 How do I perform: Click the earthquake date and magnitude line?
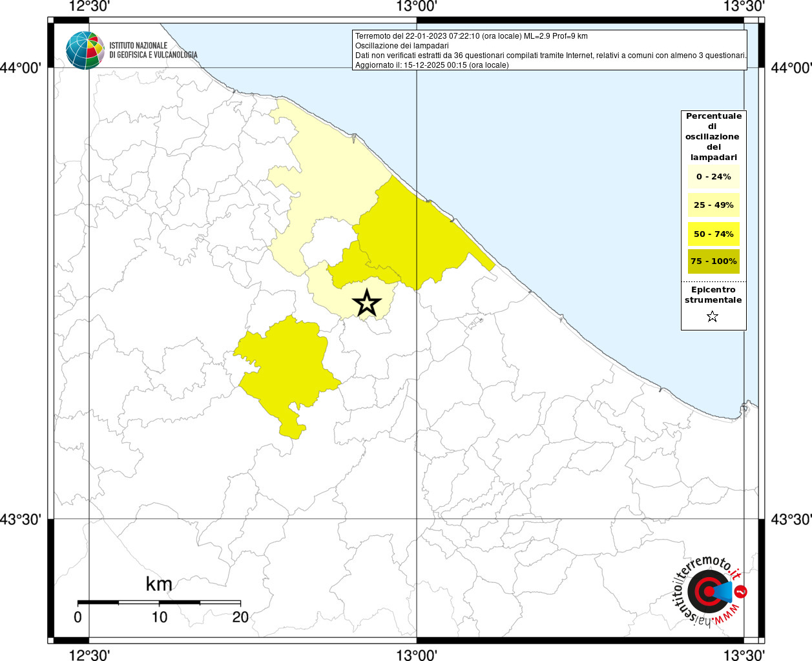coord(472,36)
